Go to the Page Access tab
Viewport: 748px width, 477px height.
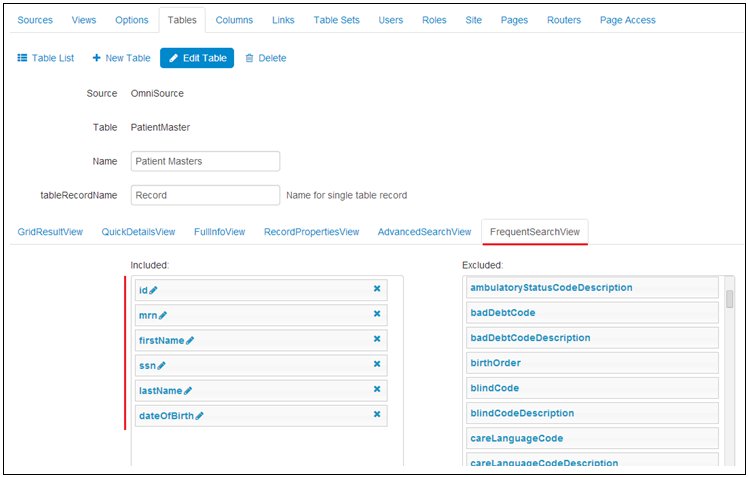click(x=627, y=20)
